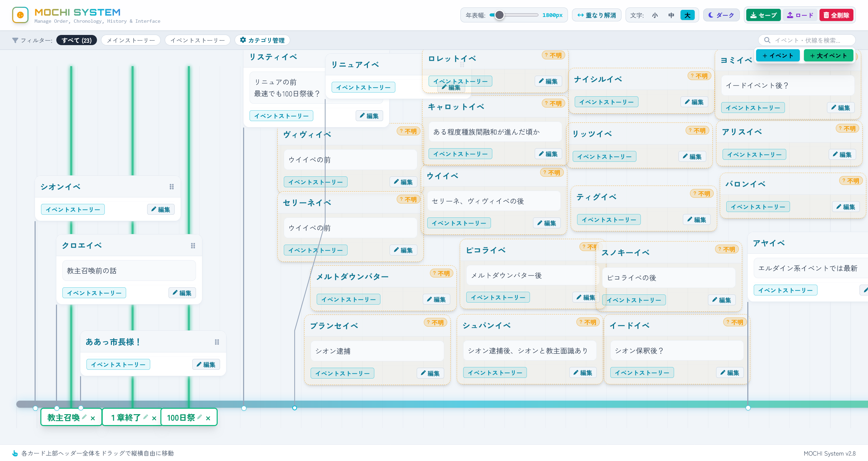The width and height of the screenshot is (868, 461).
Task: Click the pencil icon next to 100日祭
Action: click(200, 417)
